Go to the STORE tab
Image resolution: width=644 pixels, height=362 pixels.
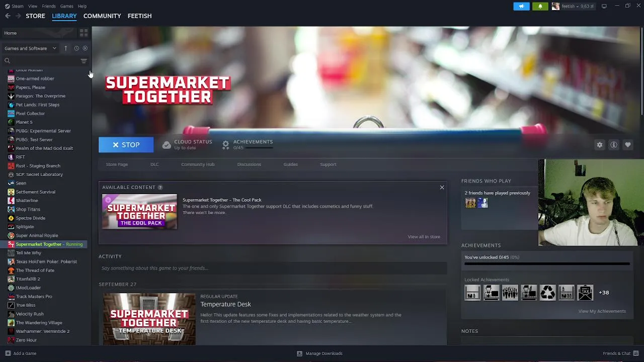(35, 16)
